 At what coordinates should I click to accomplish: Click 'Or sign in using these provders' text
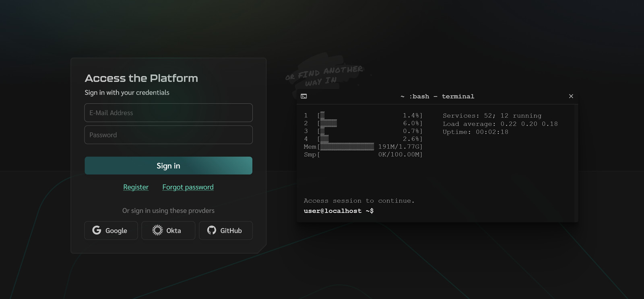(168, 211)
